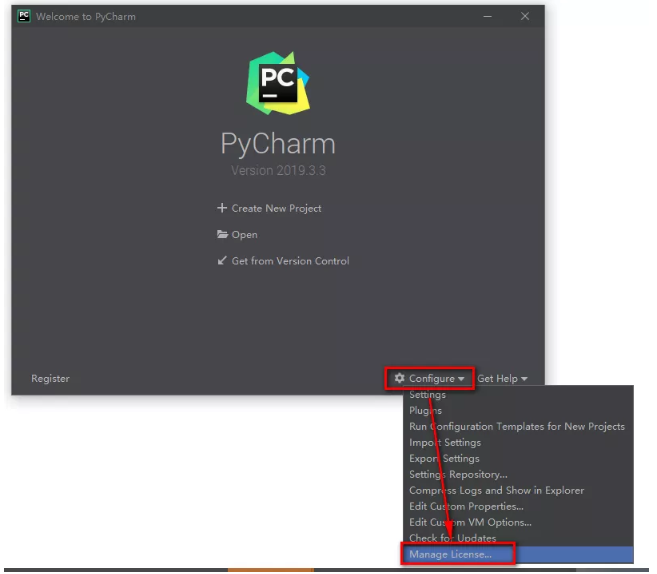
Task: Click the plus icon beside Create New Project
Action: 222,208
